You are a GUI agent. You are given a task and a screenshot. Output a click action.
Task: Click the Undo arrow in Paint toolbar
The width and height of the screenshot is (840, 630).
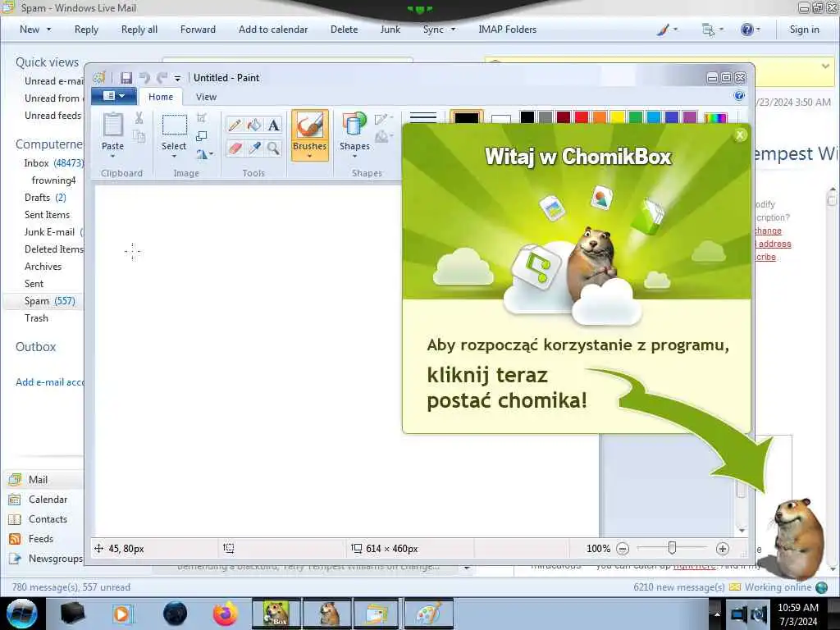(144, 78)
